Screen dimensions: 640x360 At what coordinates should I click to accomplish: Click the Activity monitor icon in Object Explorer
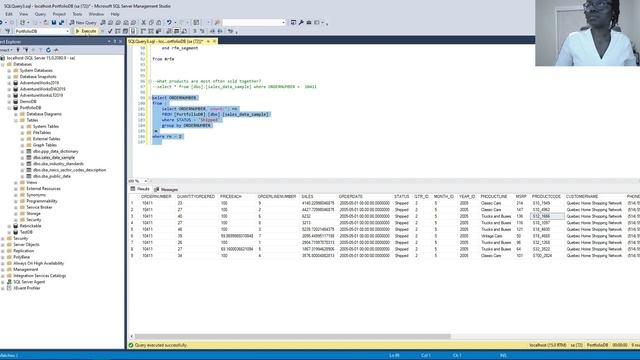(x=56, y=50)
